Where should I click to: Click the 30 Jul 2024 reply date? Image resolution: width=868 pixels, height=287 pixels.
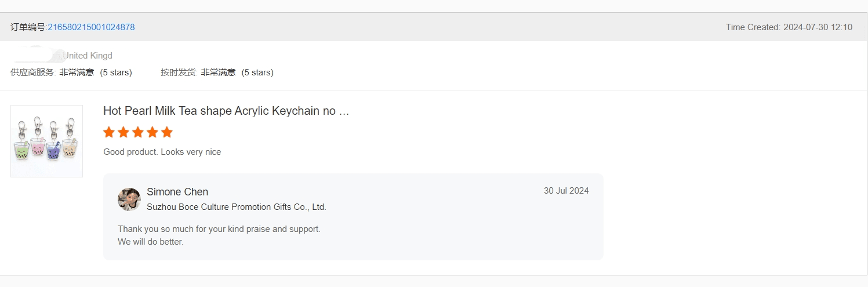(x=566, y=191)
